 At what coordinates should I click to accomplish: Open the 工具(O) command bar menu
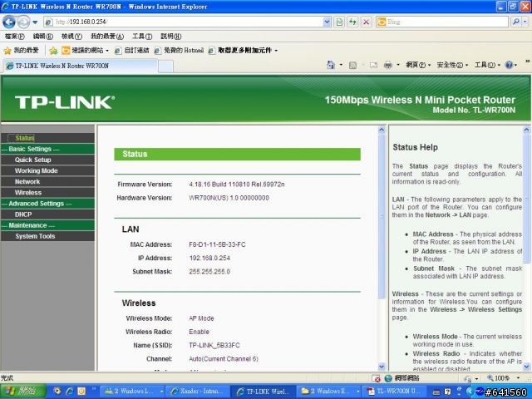click(487, 65)
